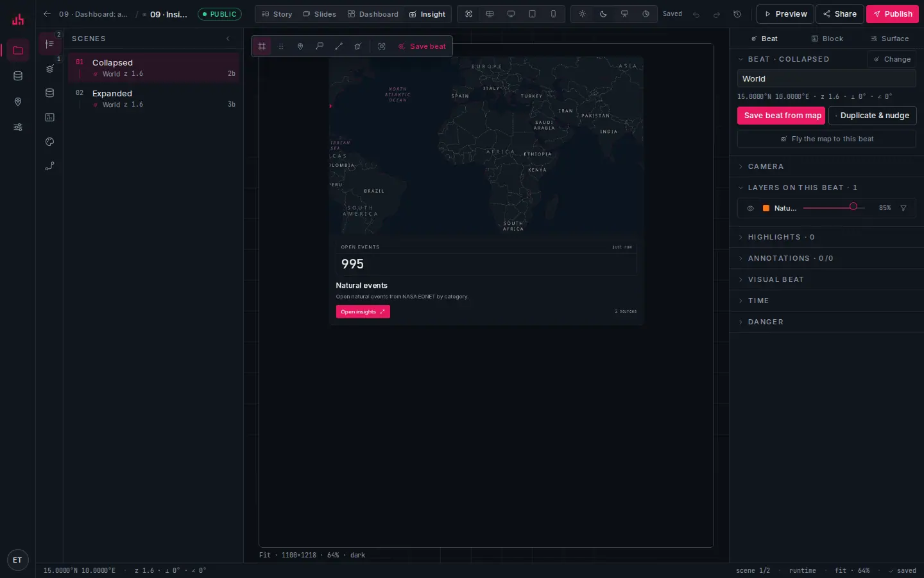The width and height of the screenshot is (924, 578).
Task: Open the database icon in far-left rail
Action: [18, 76]
